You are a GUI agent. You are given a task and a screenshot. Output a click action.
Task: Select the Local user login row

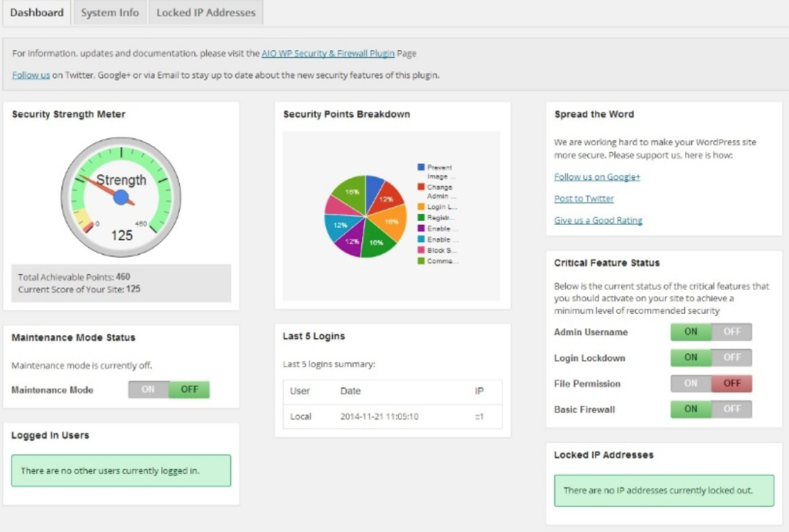pyautogui.click(x=392, y=417)
